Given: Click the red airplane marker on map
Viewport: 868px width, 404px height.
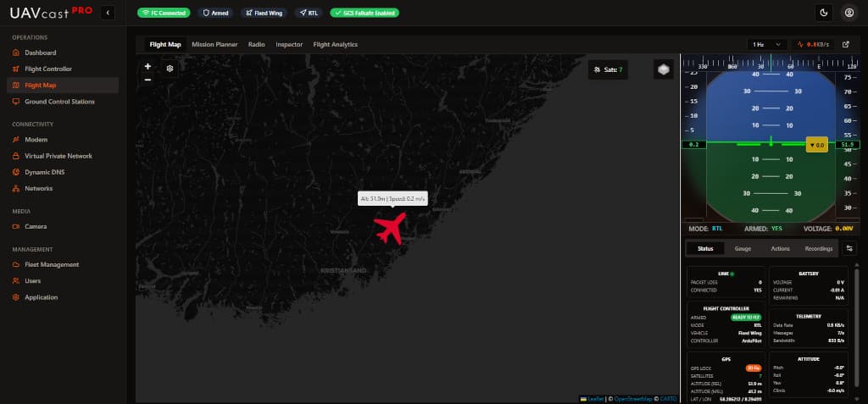Looking at the screenshot, I should tap(390, 228).
